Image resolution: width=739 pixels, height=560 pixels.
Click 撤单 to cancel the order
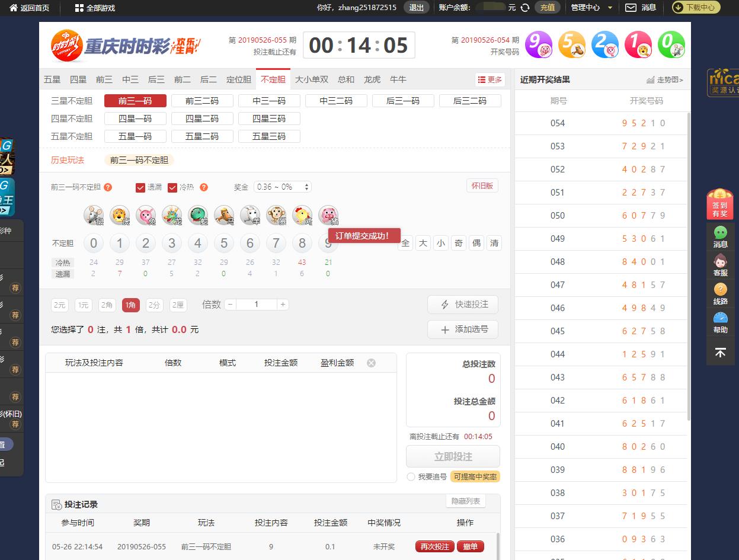471,546
